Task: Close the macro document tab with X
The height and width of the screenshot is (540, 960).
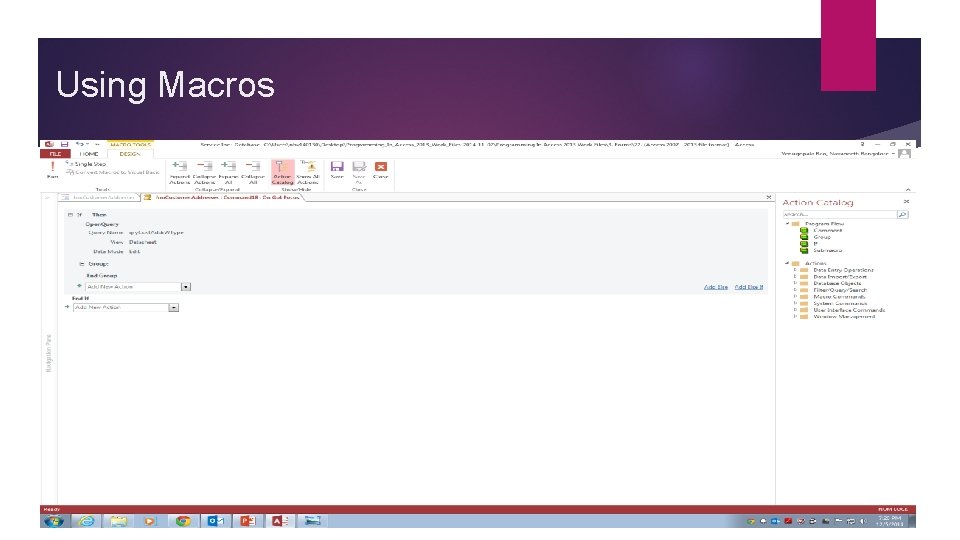Action: pyautogui.click(x=768, y=197)
